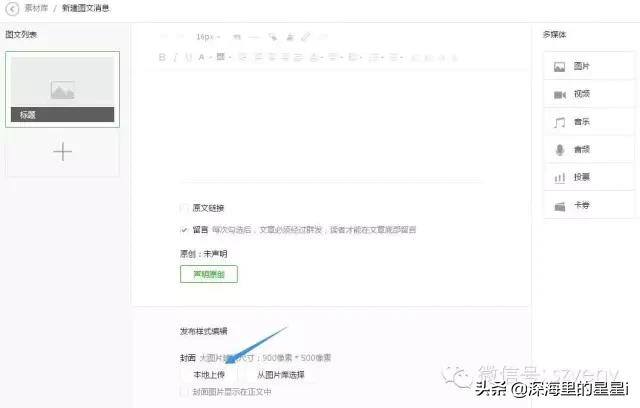
Task: Add a new article with plus icon
Action: (62, 152)
